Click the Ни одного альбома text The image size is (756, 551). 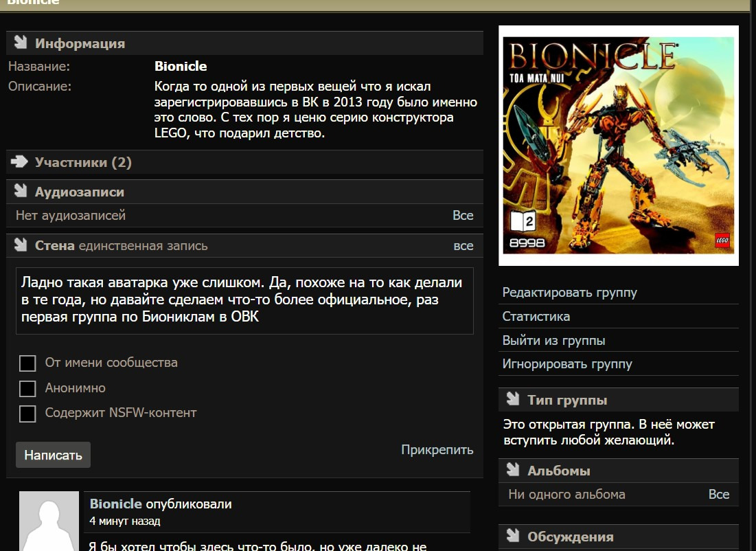[566, 495]
